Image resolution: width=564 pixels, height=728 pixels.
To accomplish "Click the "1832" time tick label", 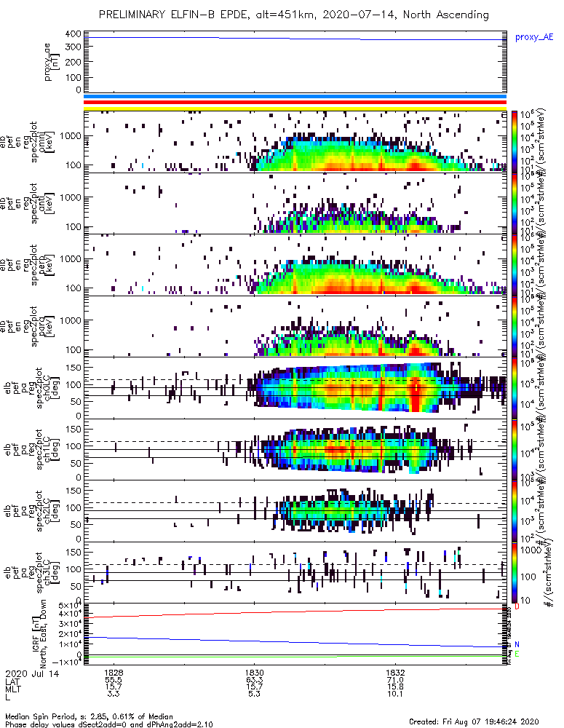I will tap(395, 673).
